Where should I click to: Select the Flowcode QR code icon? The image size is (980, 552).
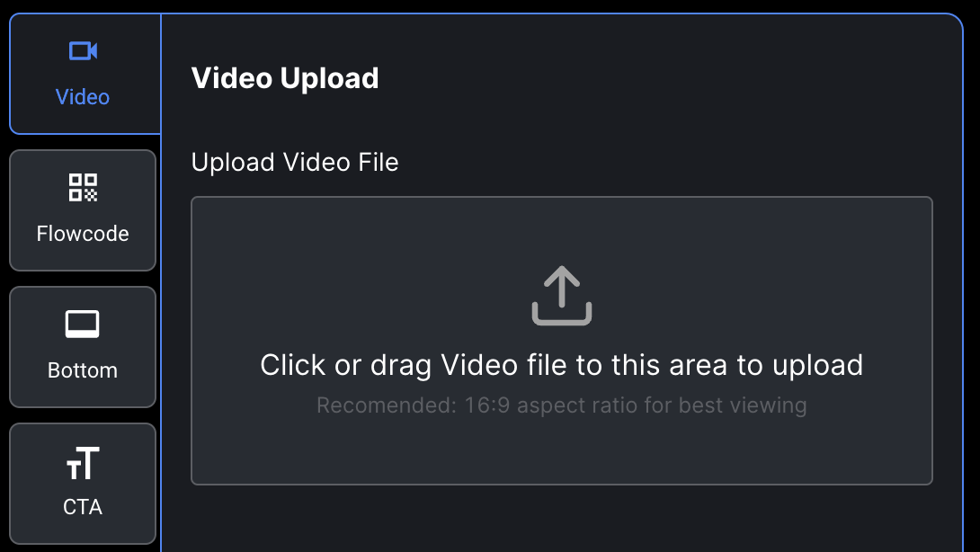coord(83,188)
